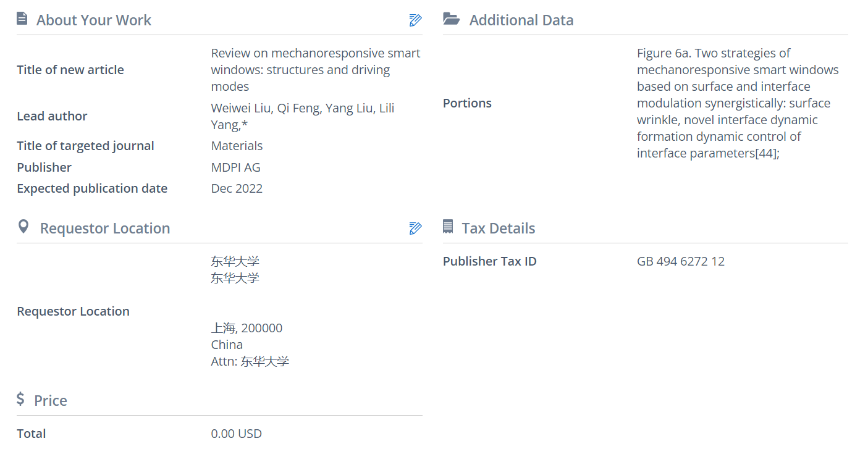Click the receipt icon beside Tax Details
The image size is (868, 462).
448,227
